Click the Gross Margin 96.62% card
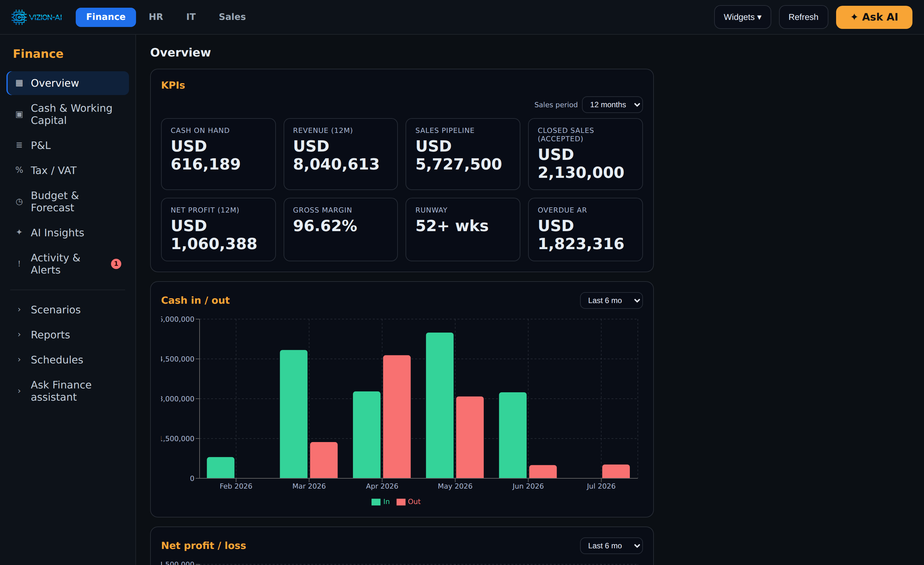The height and width of the screenshot is (565, 924). pos(340,230)
